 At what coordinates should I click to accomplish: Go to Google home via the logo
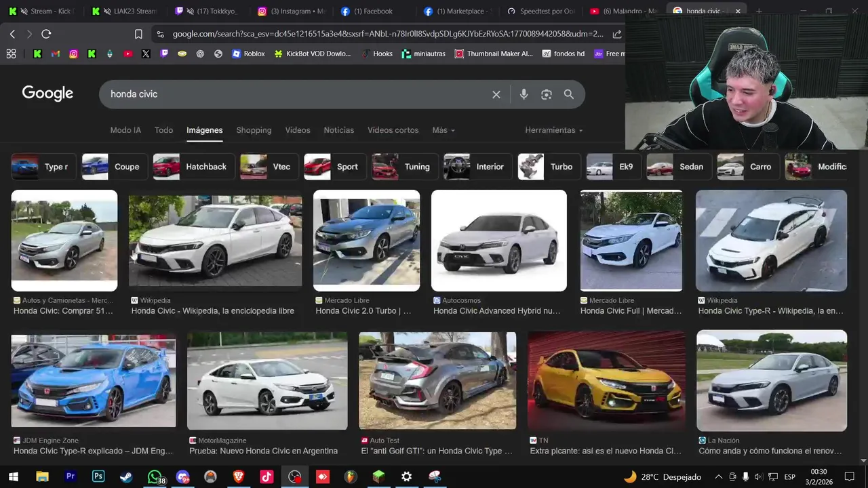[47, 94]
